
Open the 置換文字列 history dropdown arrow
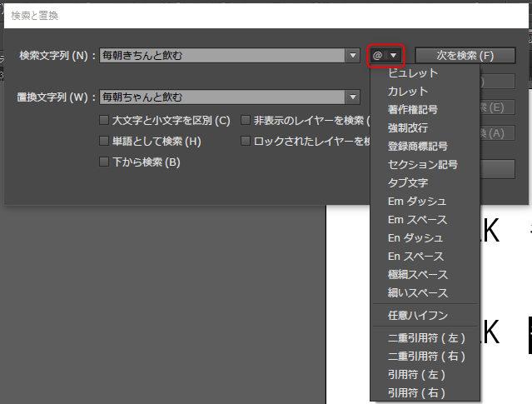[353, 97]
